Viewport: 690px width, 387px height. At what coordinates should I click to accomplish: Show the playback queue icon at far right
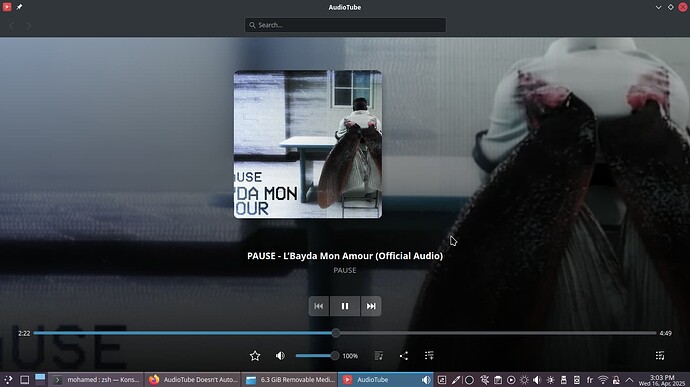[660, 355]
